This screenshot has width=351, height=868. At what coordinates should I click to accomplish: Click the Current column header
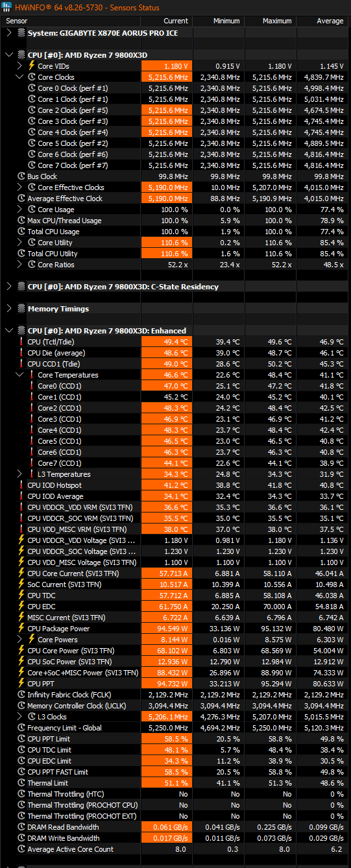coord(167,21)
